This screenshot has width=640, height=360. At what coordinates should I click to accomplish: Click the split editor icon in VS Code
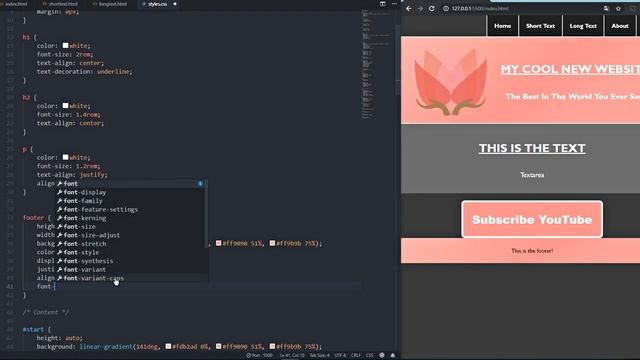(382, 4)
